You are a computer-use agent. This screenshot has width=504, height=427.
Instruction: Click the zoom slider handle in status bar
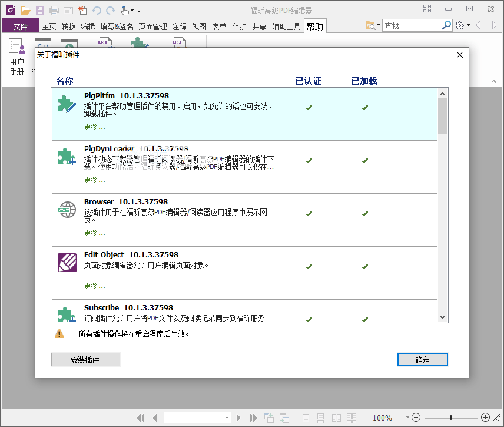pos(451,418)
